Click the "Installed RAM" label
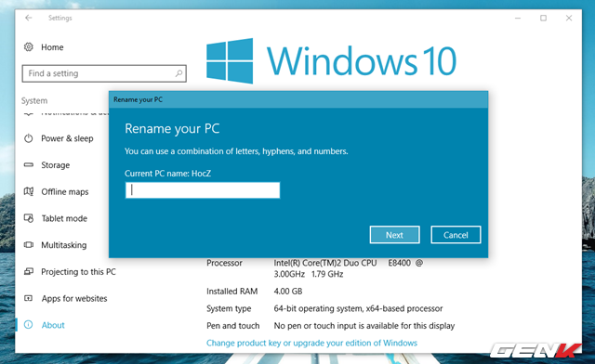Viewport: 595px width, 364px height. (231, 292)
